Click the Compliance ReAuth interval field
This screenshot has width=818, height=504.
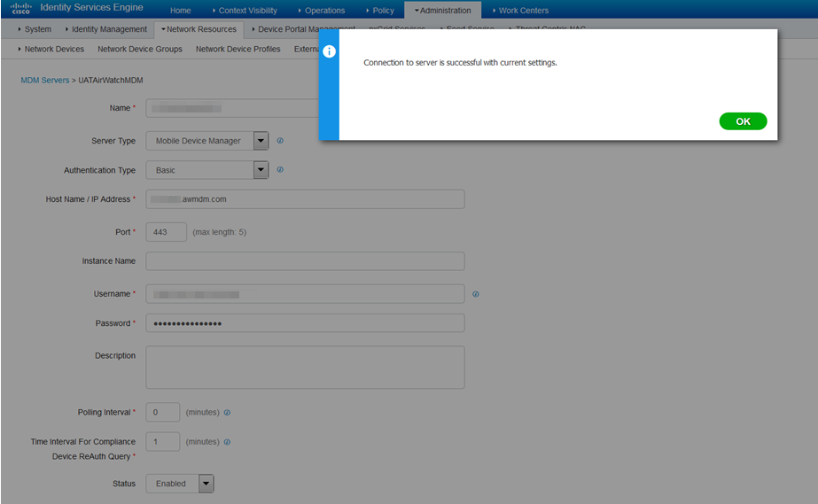pyautogui.click(x=163, y=441)
